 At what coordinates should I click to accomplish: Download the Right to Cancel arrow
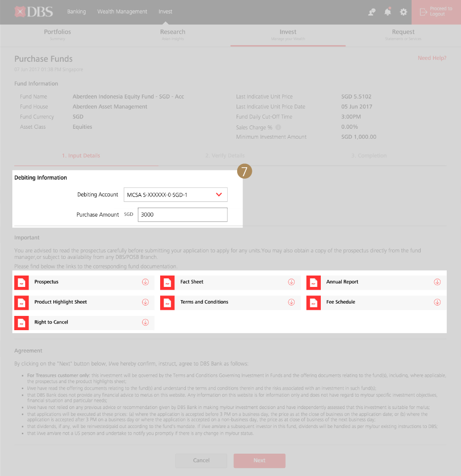click(145, 322)
